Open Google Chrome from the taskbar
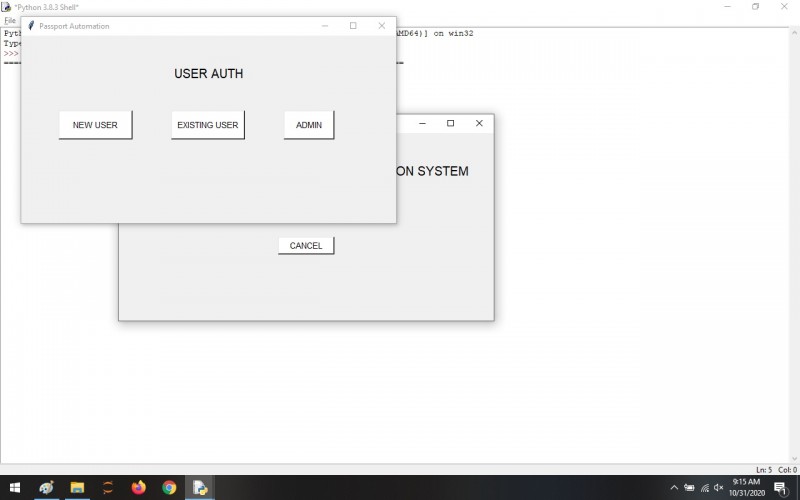This screenshot has height=500, width=800. (x=169, y=488)
